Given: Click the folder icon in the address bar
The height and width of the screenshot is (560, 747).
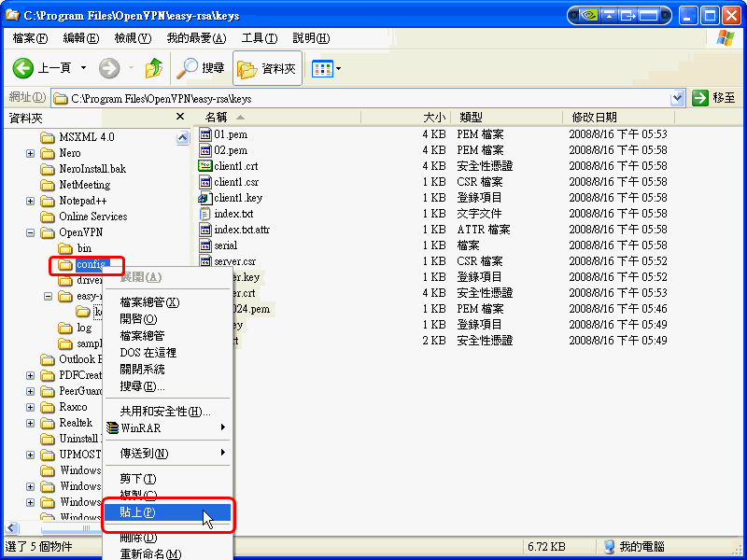Looking at the screenshot, I should tap(61, 99).
